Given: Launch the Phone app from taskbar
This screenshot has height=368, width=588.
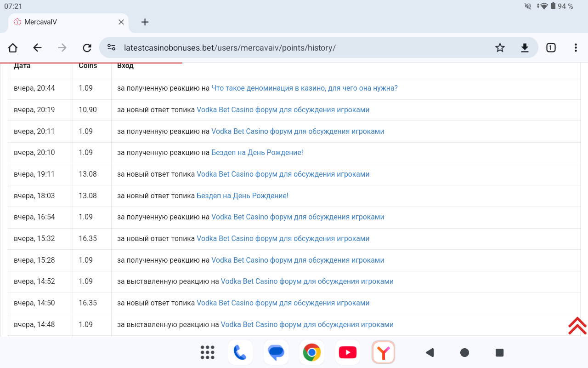Looking at the screenshot, I should 240,352.
